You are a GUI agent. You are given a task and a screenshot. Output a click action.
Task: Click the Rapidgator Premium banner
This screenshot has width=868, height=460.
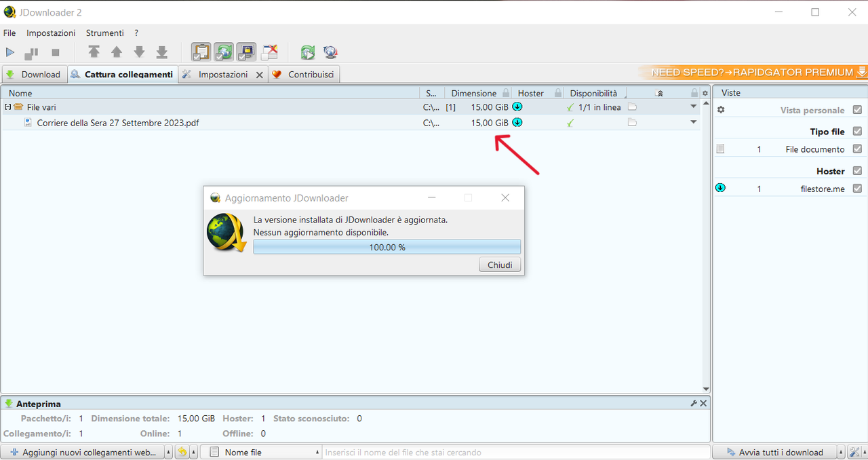click(x=753, y=73)
